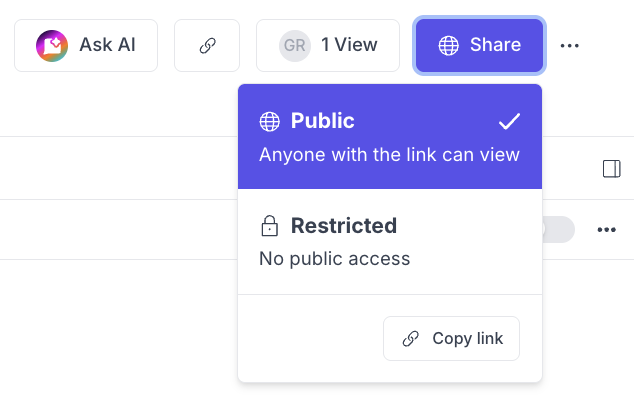The width and height of the screenshot is (634, 400).
Task: Click the chain link icon in the toolbar
Action: pyautogui.click(x=207, y=45)
